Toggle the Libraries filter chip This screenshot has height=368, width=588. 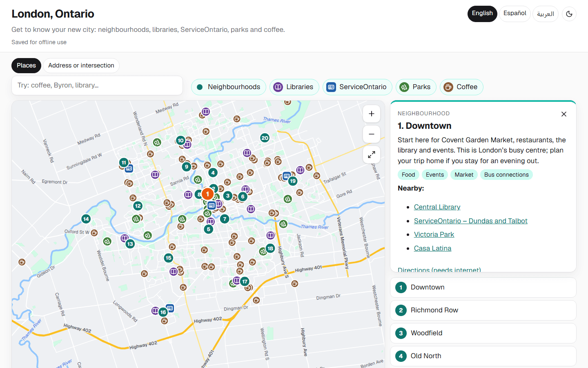294,87
